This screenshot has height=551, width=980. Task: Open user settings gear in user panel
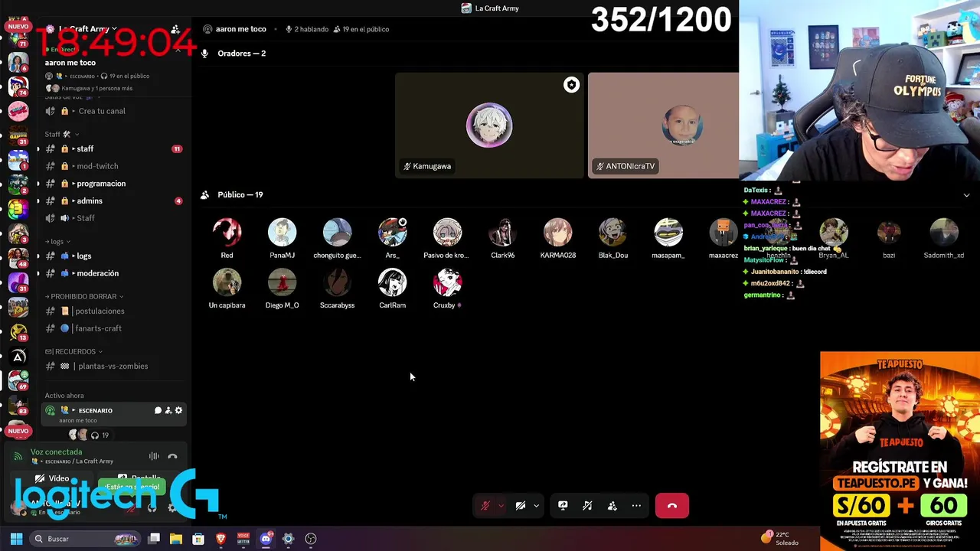pyautogui.click(x=171, y=507)
